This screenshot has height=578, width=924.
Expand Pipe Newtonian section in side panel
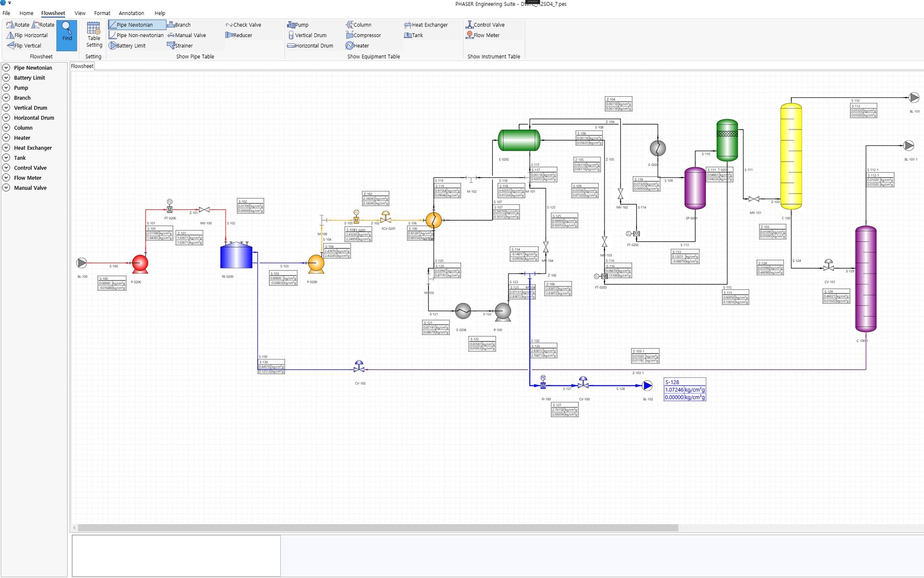pyautogui.click(x=6, y=68)
